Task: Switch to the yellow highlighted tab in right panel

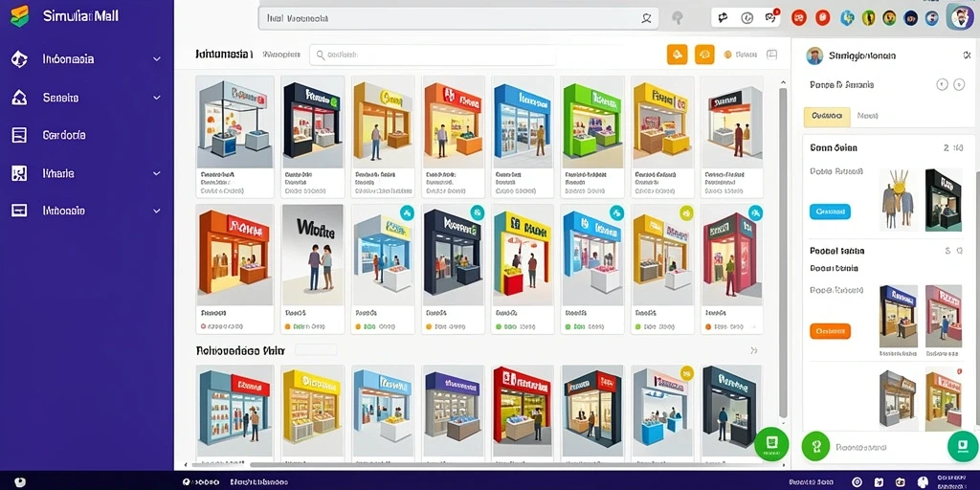Action: (826, 116)
